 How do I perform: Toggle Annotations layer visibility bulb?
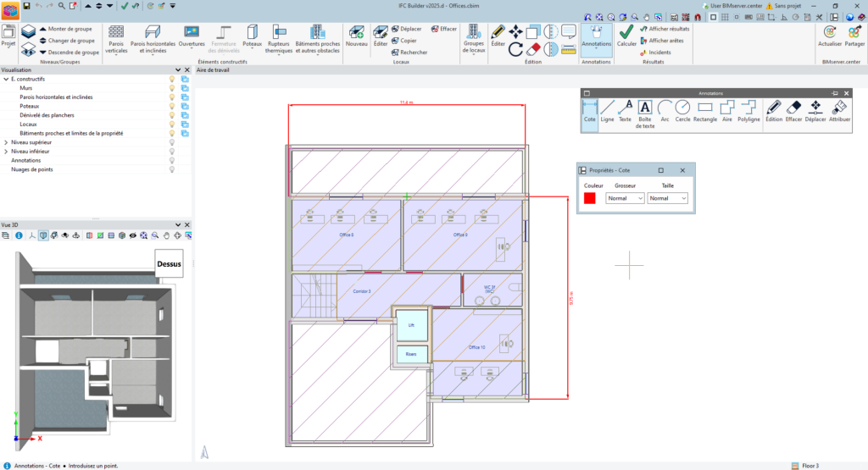pos(172,160)
